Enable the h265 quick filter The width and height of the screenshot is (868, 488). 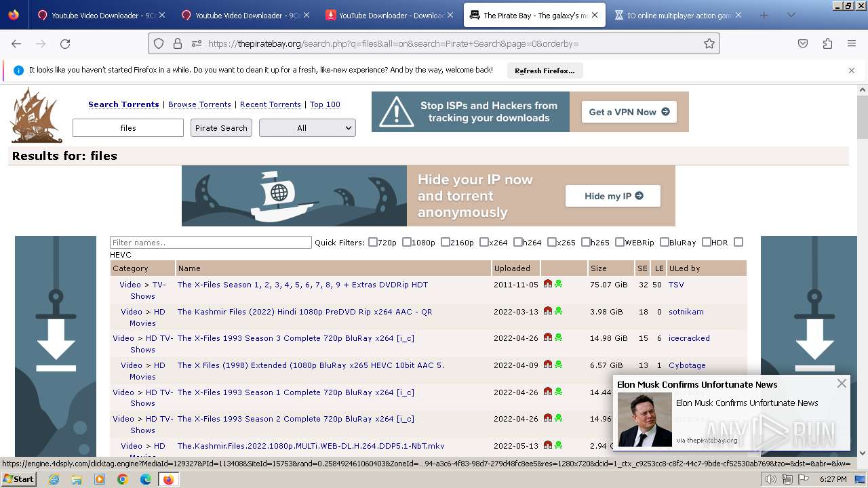pos(586,242)
